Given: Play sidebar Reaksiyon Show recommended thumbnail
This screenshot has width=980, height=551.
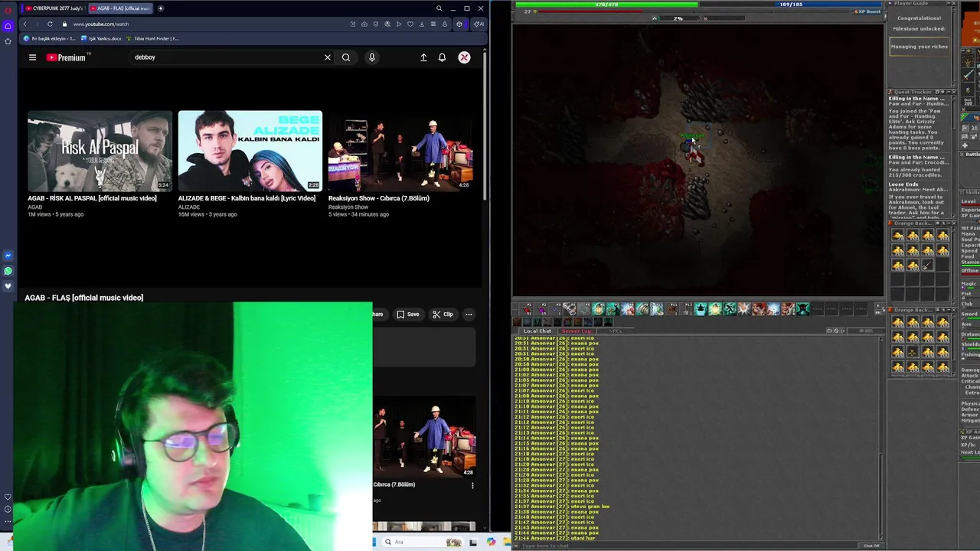Looking at the screenshot, I should (424, 437).
